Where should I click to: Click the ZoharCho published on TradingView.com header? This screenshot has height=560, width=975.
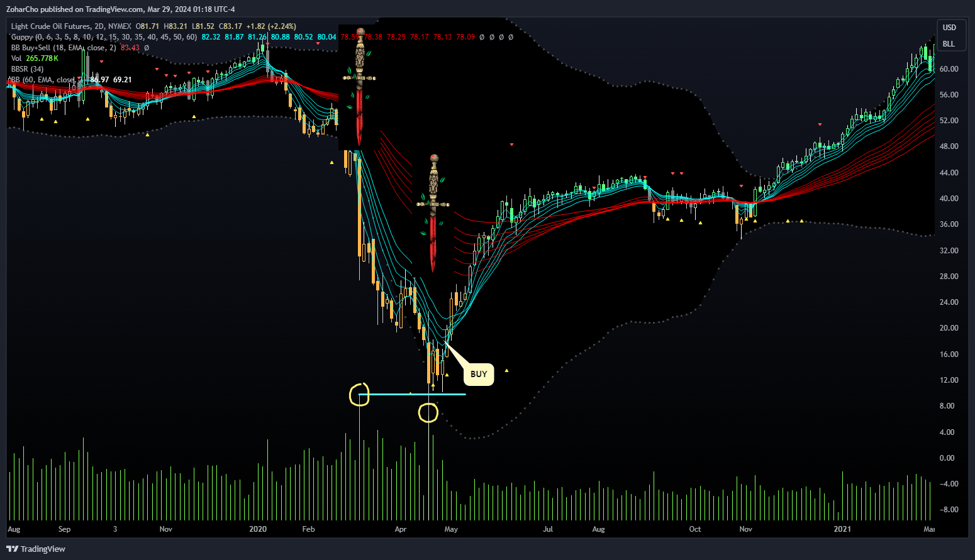(120, 9)
